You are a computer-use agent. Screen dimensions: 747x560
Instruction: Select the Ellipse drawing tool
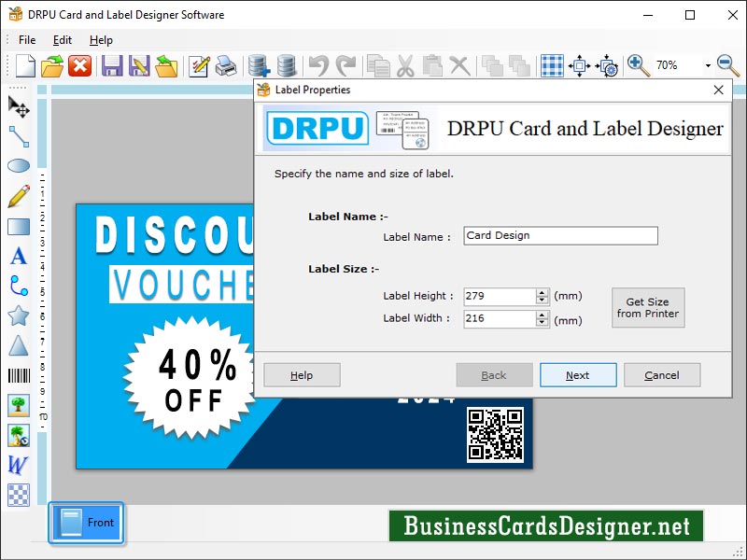click(17, 165)
